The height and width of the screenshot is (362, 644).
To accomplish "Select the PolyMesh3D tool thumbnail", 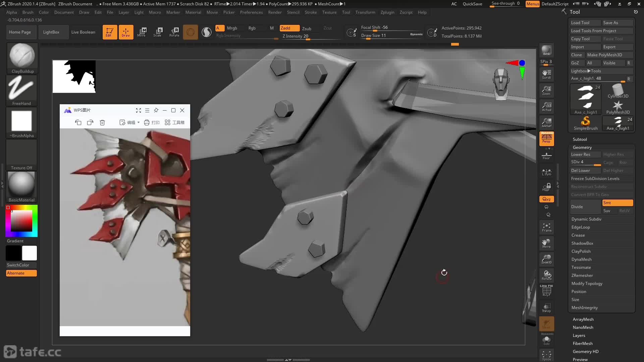I will click(x=618, y=107).
